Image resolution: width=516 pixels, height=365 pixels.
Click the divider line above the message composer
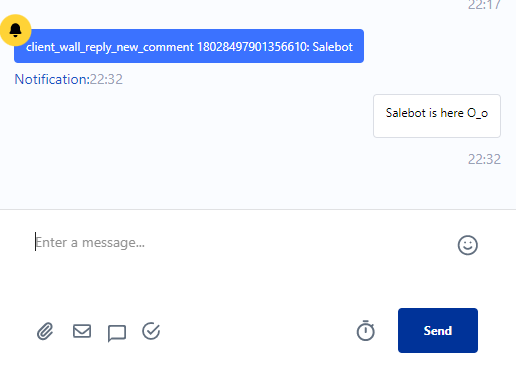pos(258,209)
